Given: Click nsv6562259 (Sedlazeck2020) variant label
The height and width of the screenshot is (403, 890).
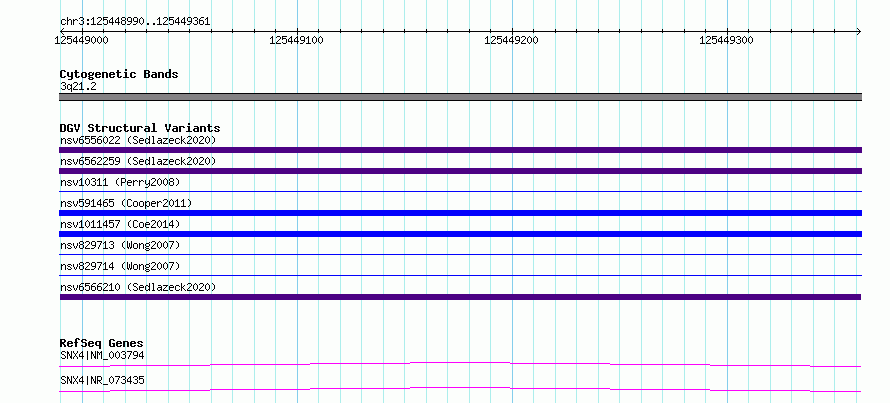Looking at the screenshot, I should click(x=138, y=161).
